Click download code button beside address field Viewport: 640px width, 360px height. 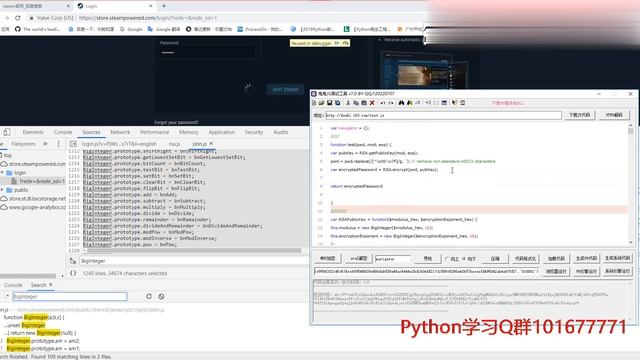click(x=579, y=115)
